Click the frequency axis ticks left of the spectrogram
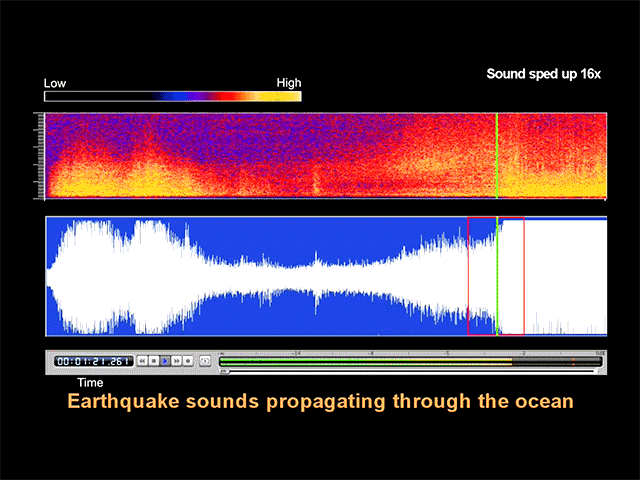Screen dimensions: 640x480 pos(41,155)
